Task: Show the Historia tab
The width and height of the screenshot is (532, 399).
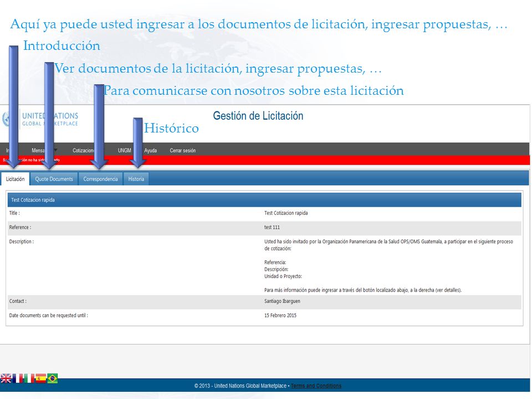Action: click(136, 179)
